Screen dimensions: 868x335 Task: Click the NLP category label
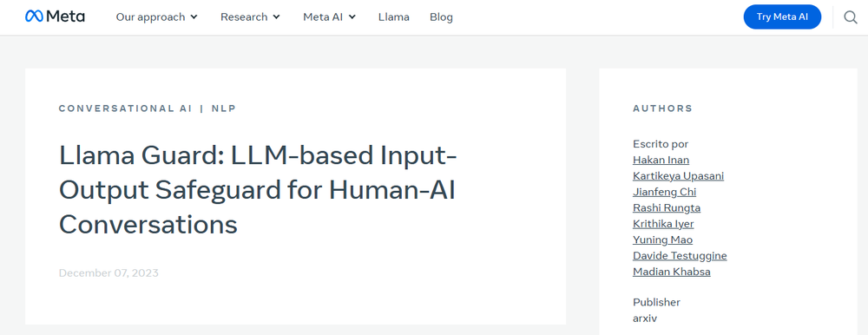(x=224, y=108)
